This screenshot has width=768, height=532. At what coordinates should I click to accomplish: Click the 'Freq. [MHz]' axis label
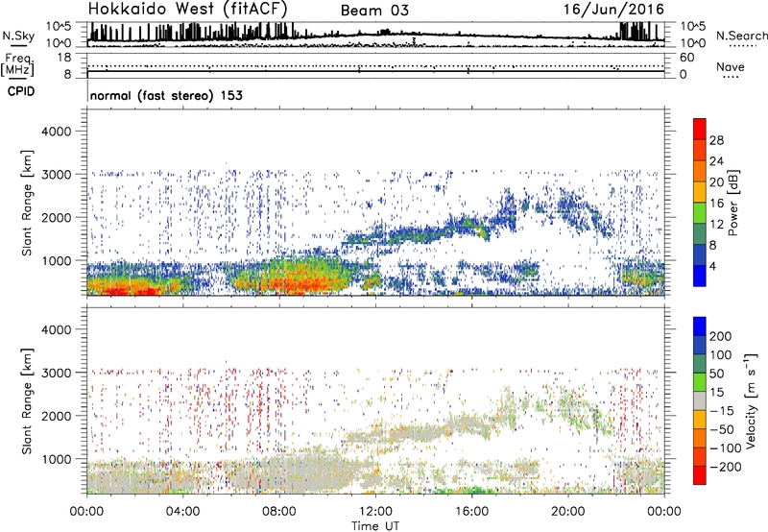[x=17, y=65]
